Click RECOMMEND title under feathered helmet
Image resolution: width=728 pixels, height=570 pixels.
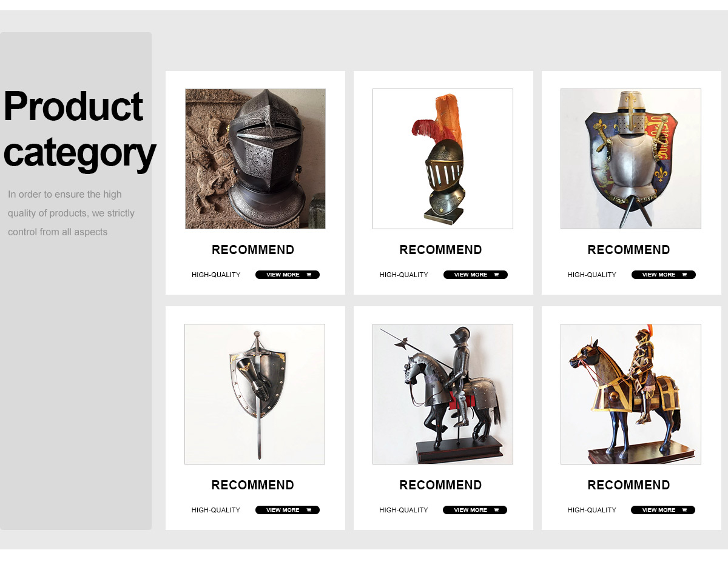tap(441, 250)
